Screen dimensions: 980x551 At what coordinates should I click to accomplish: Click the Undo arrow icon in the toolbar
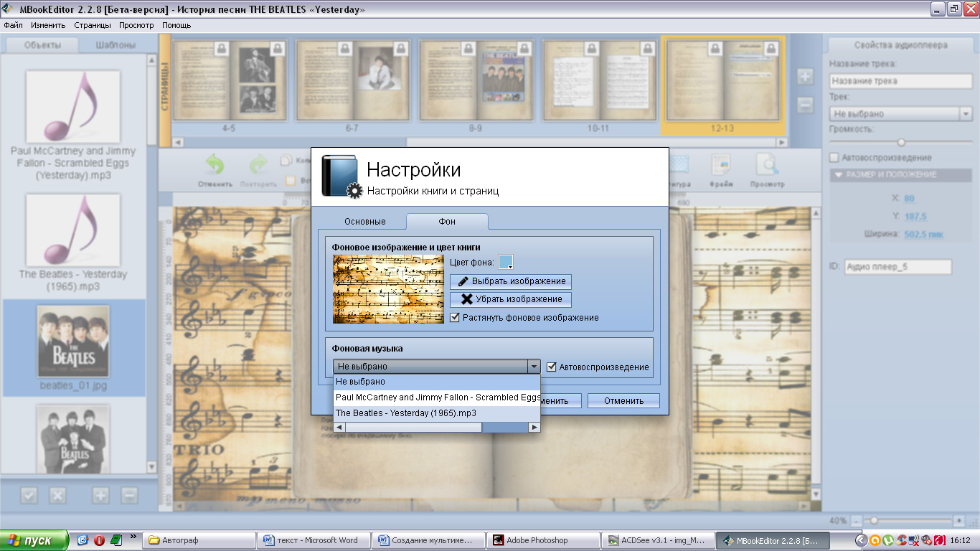[215, 165]
